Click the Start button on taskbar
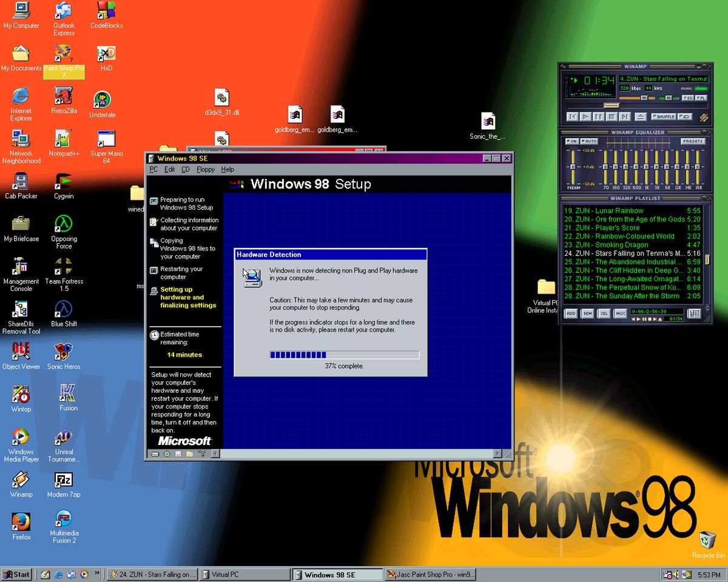The width and height of the screenshot is (728, 582). (x=17, y=574)
